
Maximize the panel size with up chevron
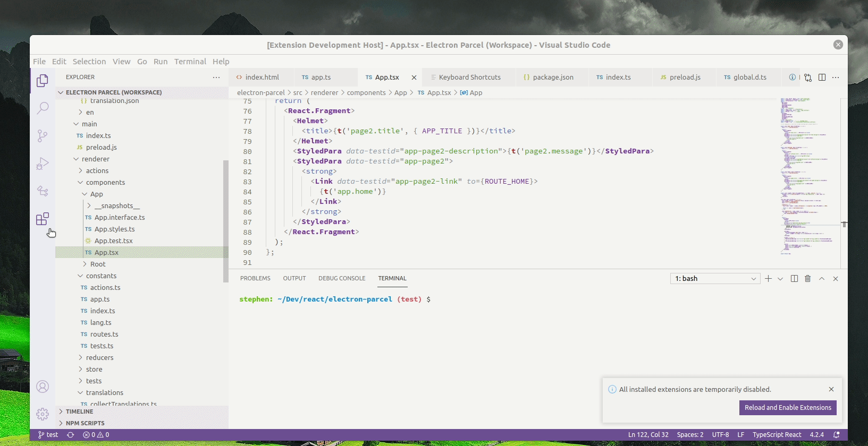point(822,279)
